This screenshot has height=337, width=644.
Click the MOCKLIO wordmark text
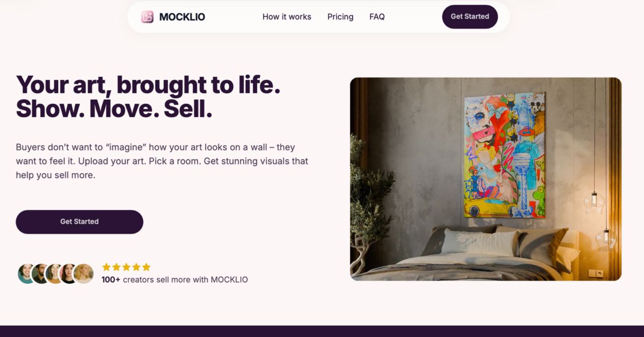181,17
